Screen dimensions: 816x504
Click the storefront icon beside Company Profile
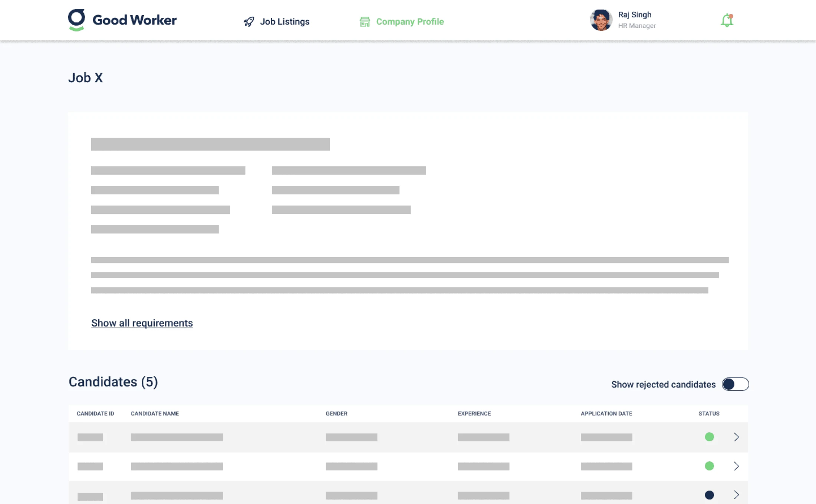[365, 21]
